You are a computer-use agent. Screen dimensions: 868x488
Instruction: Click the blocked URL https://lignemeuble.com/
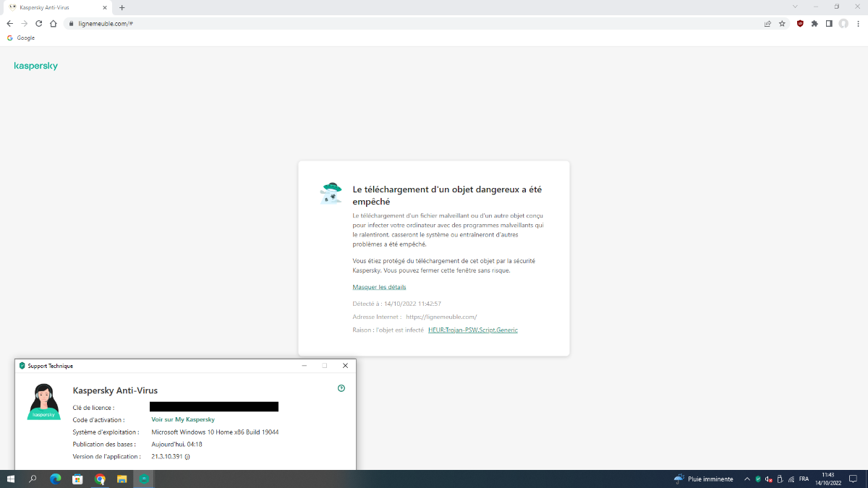tap(441, 317)
